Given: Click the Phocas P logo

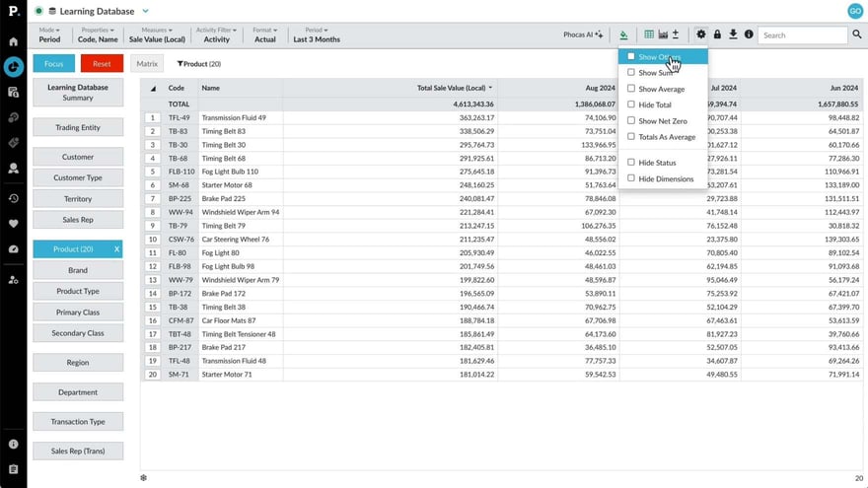Looking at the screenshot, I should coord(13,11).
